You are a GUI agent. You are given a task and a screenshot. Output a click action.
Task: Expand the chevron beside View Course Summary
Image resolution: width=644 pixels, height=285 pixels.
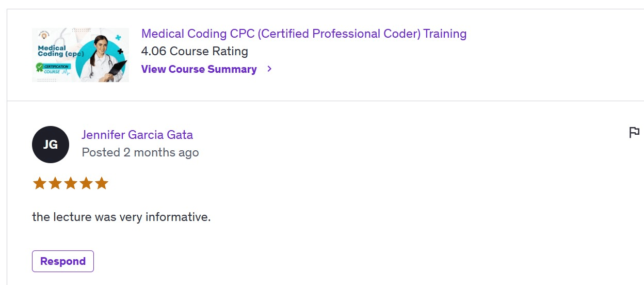(269, 69)
